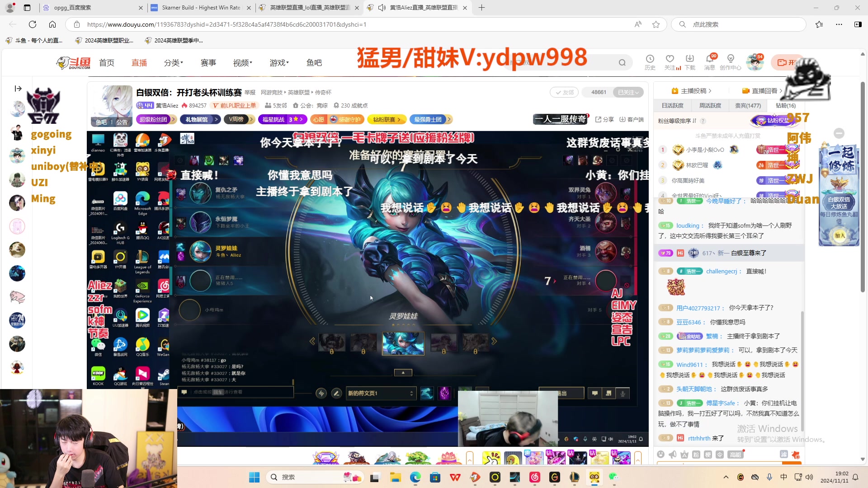The image size is (868, 488).
Task: Click the read aloud icon in address bar
Action: click(638, 24)
